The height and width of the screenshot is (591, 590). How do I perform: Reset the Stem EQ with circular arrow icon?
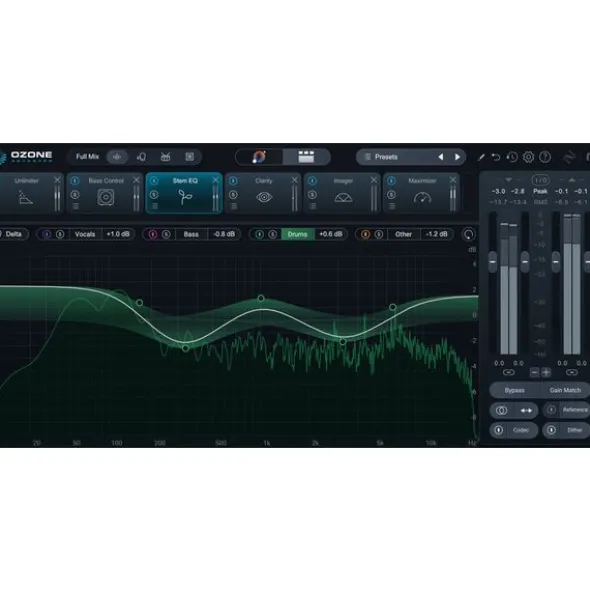tap(469, 234)
